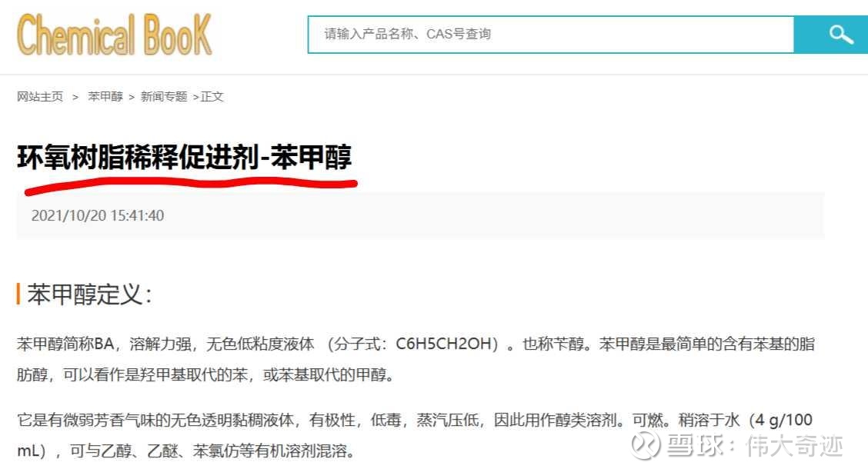Focus the product name or CAS search box
Viewport: 868px width, 472px height.
pyautogui.click(x=551, y=35)
